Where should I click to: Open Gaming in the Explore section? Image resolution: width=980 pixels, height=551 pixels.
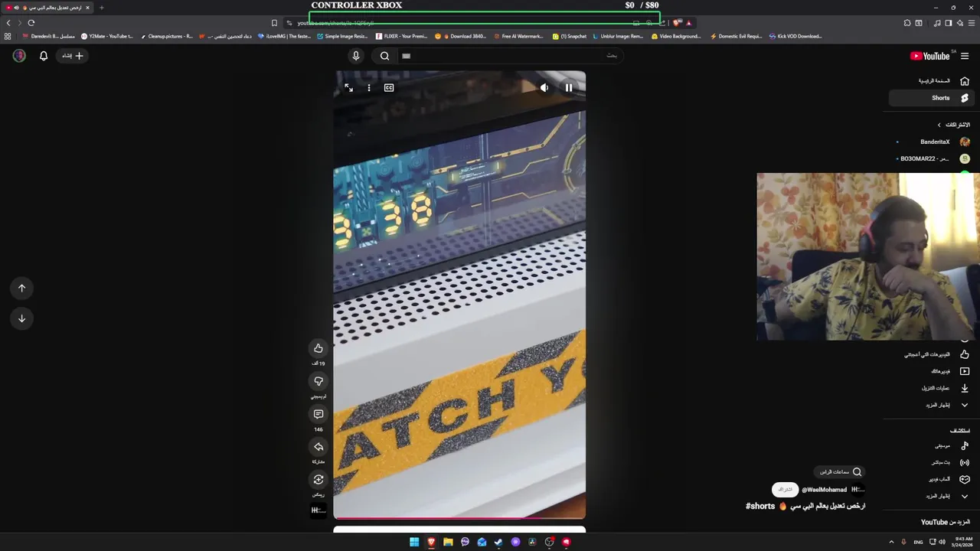tap(931, 479)
